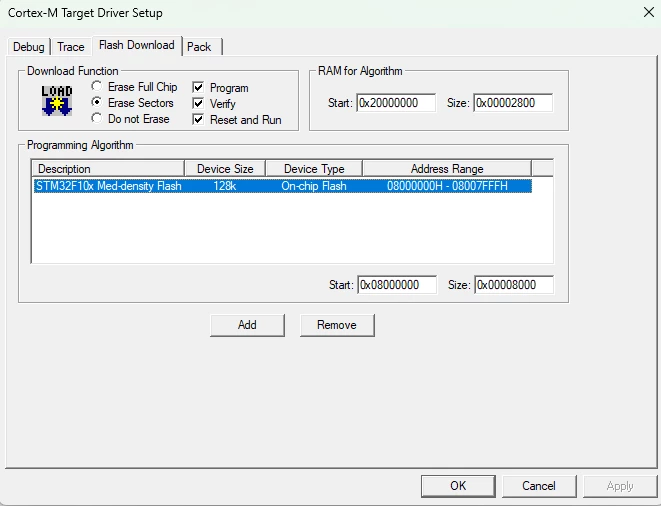
Task: Switch to the Debug tab
Action: [x=29, y=47]
